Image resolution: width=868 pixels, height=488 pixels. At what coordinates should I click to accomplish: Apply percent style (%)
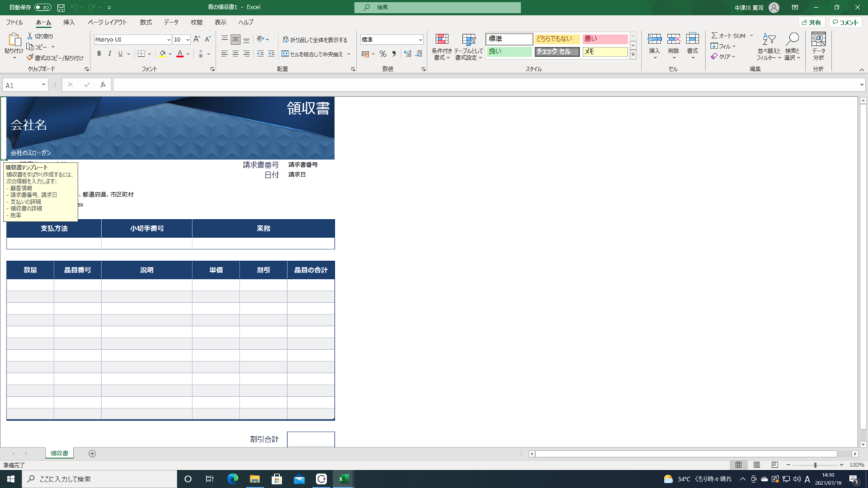[x=383, y=54]
